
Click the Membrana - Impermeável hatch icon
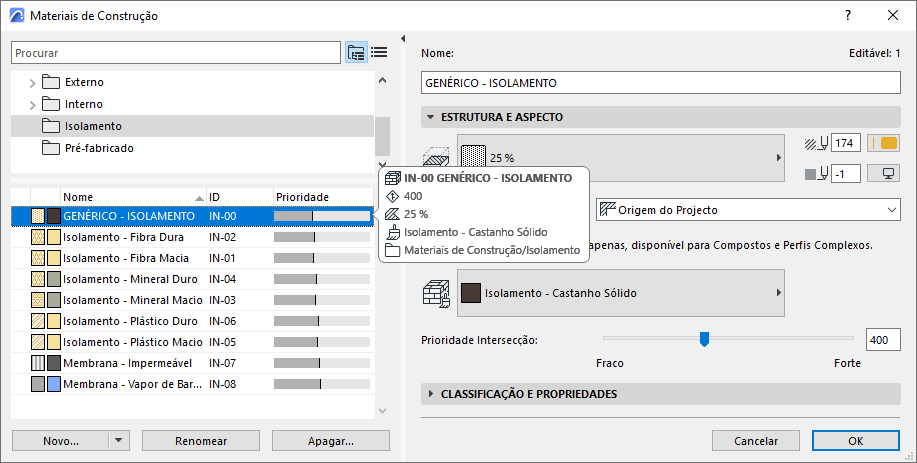(38, 362)
